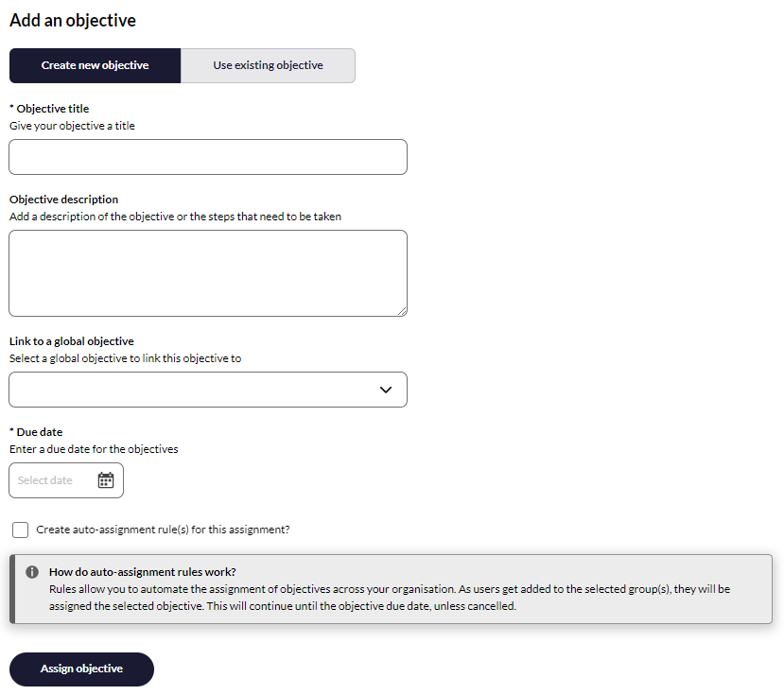Focus the Objective title input field
The width and height of the screenshot is (784, 695).
pos(208,157)
